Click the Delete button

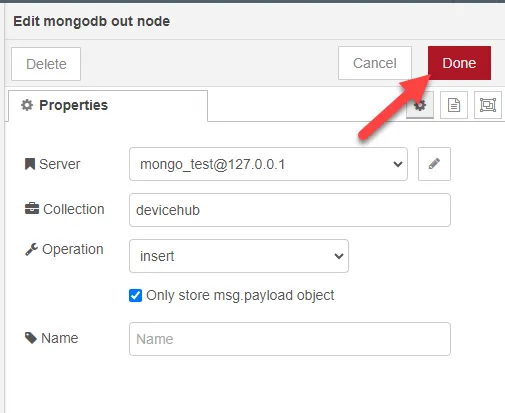(x=46, y=64)
